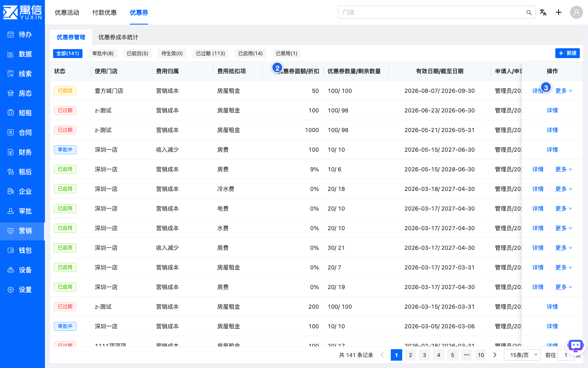Open the 待办 sidebar section
588x368 pixels.
(x=22, y=34)
